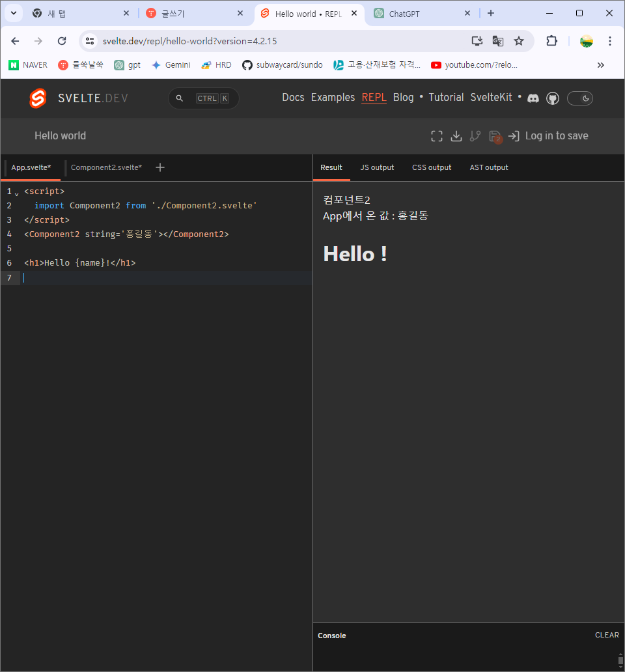Open the 틀쑥날쑥 bookmark
This screenshot has height=672, width=625.
tap(81, 64)
